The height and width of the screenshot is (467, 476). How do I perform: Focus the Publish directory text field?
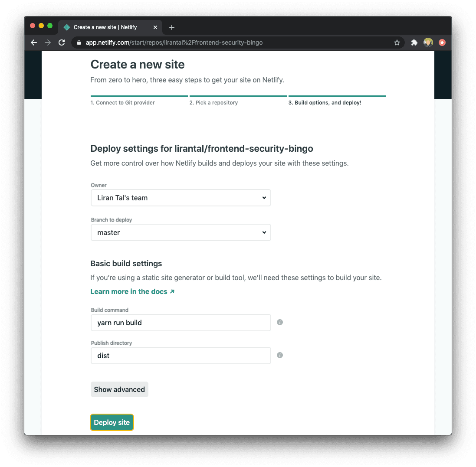(181, 356)
